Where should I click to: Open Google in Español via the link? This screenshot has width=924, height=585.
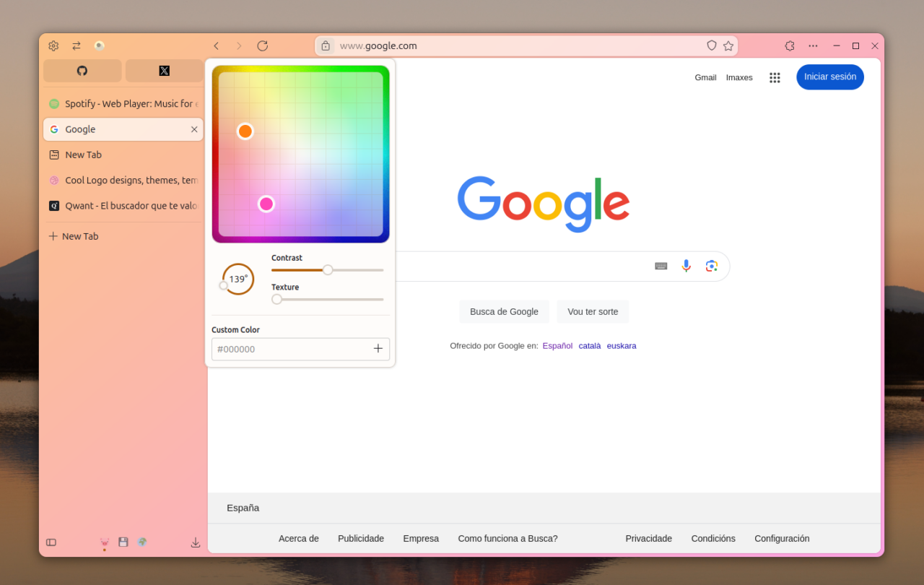557,345
